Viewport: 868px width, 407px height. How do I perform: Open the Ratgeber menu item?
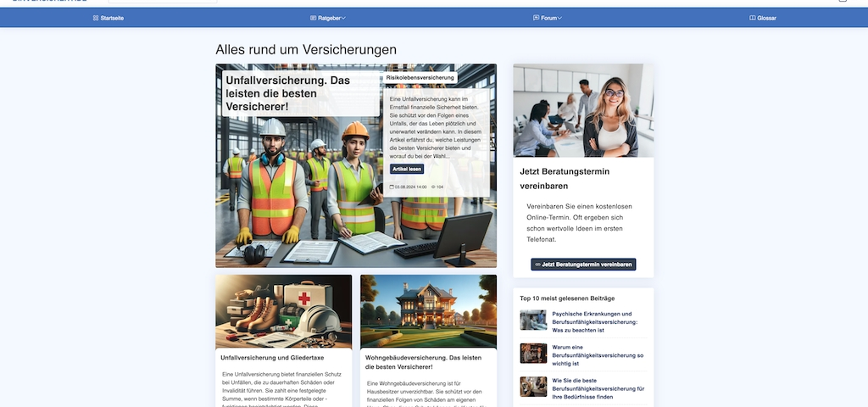328,19
